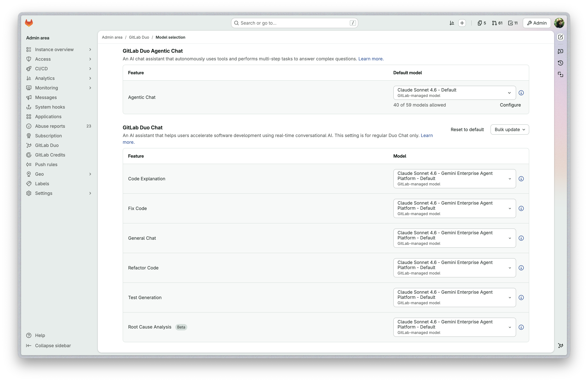Click info icon for Refactor Code row

521,268
